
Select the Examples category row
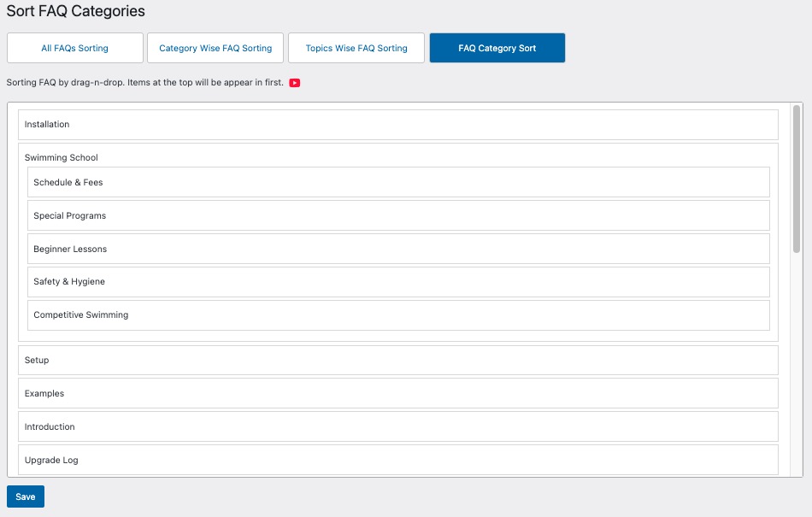pyautogui.click(x=398, y=393)
